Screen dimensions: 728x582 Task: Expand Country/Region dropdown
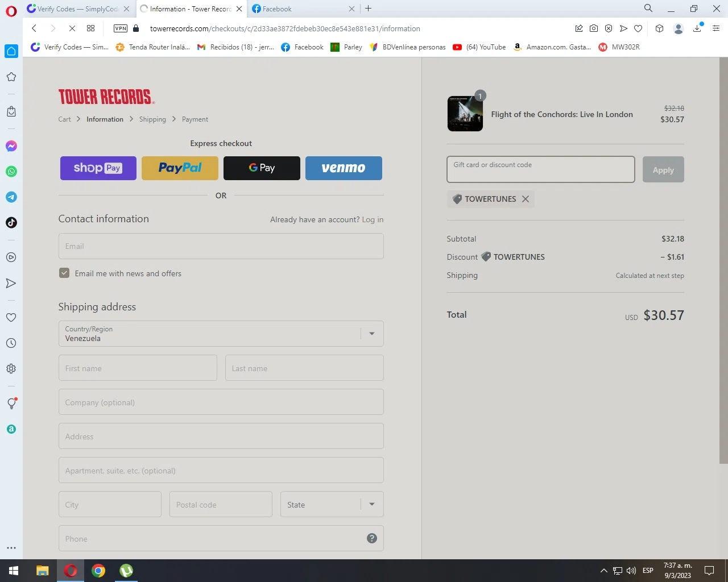(x=221, y=334)
